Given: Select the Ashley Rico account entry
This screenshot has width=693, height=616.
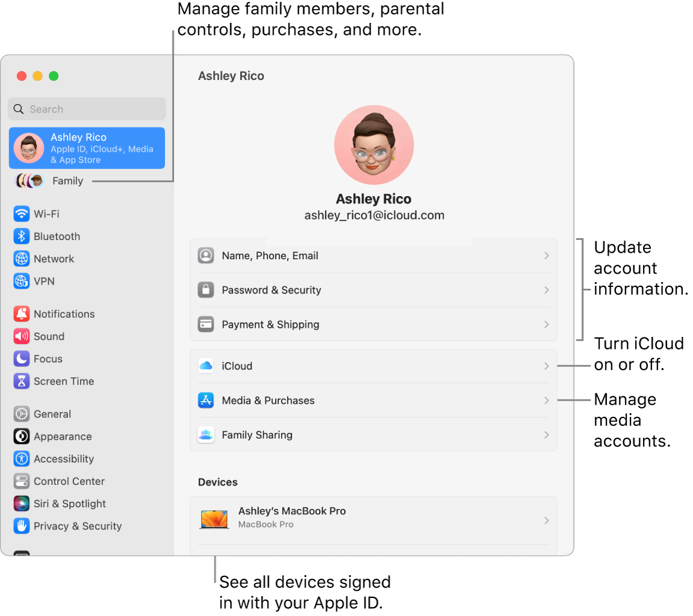Looking at the screenshot, I should pyautogui.click(x=87, y=147).
